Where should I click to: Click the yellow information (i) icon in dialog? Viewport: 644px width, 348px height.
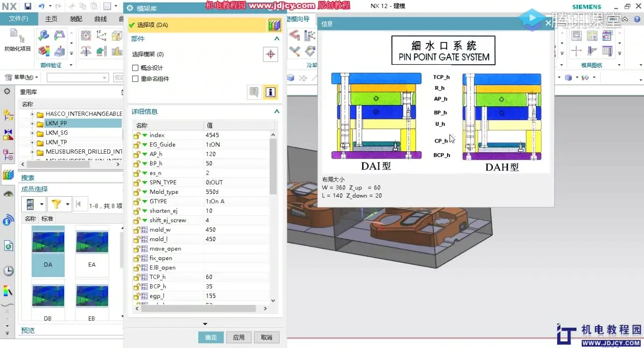click(x=270, y=92)
